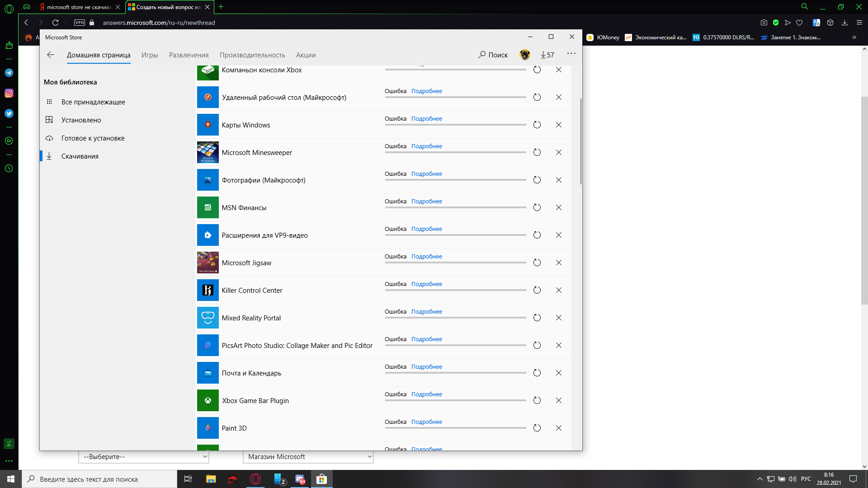Cancel download of Расширения для VP9-видео
Screen dimensions: 868x488
click(x=559, y=235)
